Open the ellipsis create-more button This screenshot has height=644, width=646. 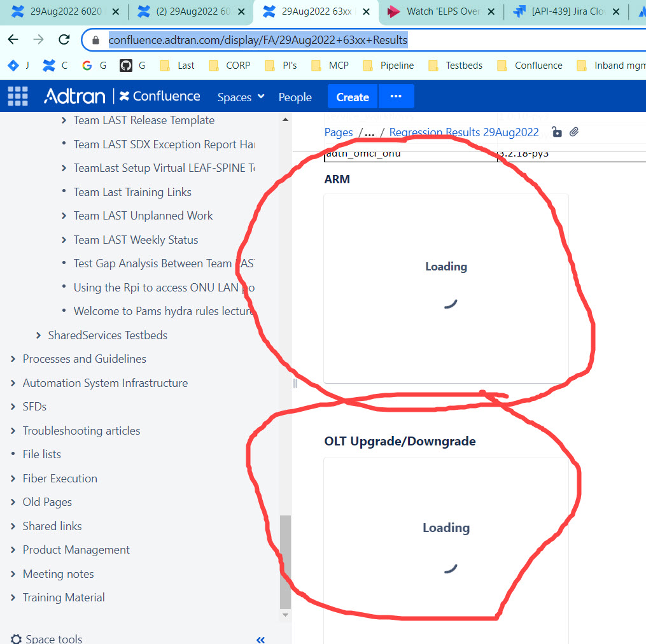[396, 97]
